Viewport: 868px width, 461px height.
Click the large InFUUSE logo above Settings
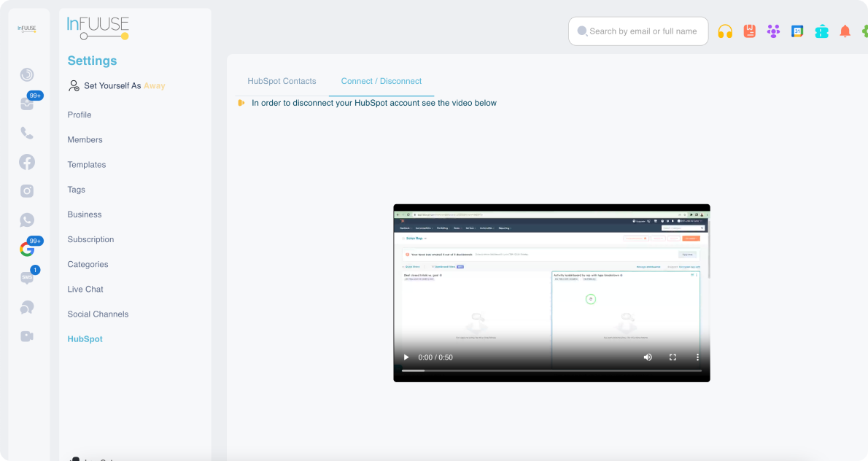pos(98,28)
